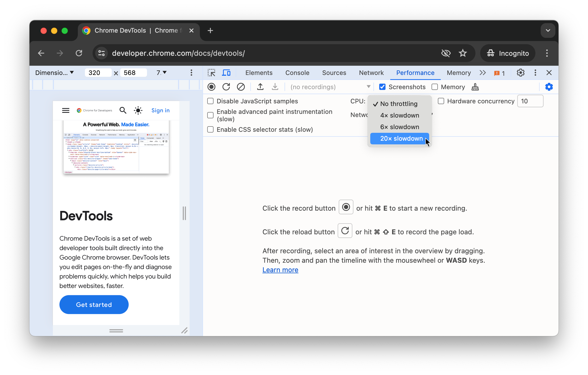Image resolution: width=588 pixels, height=375 pixels.
Task: Click the export recording button
Action: [261, 87]
